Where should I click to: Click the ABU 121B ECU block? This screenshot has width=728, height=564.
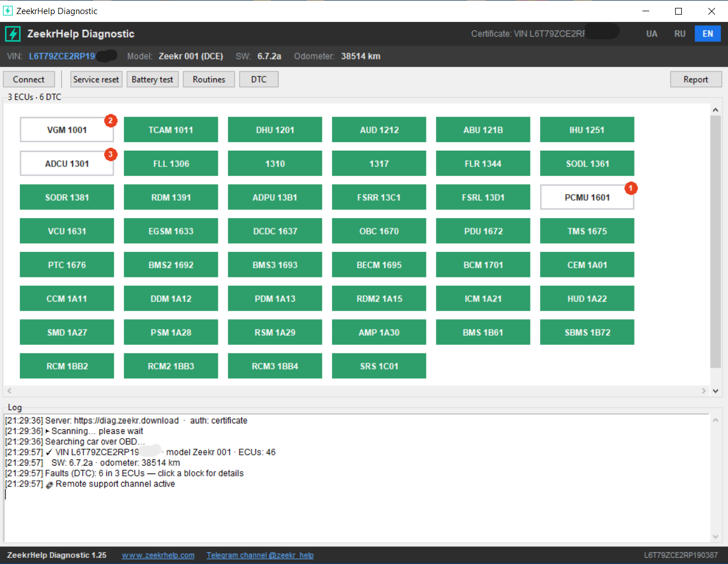(483, 130)
